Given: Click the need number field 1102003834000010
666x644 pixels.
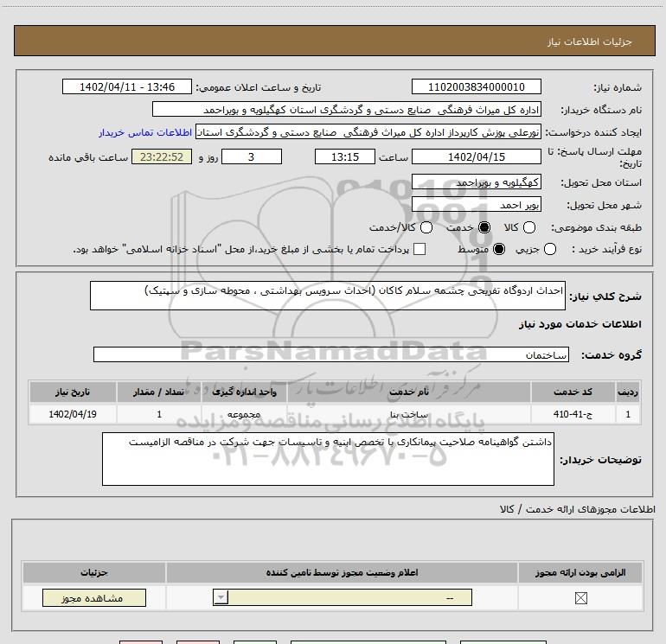Looking at the screenshot, I should [x=476, y=86].
